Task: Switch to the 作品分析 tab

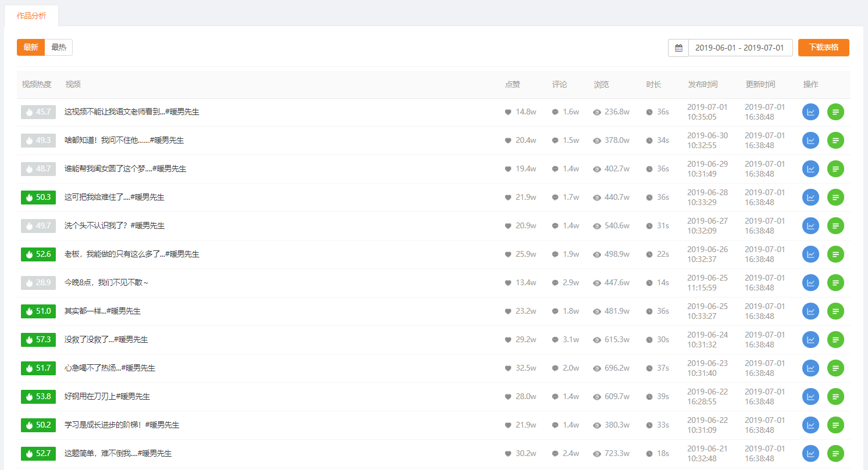Action: pyautogui.click(x=31, y=16)
